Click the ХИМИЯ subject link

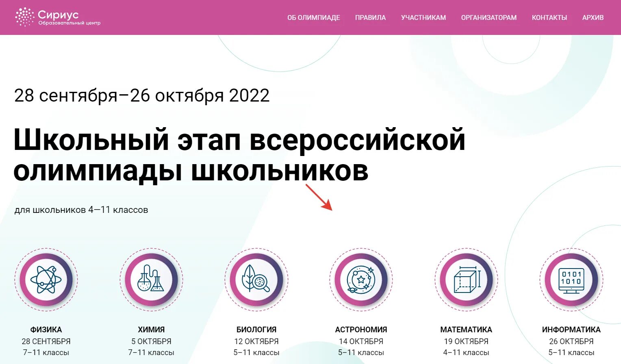151,329
